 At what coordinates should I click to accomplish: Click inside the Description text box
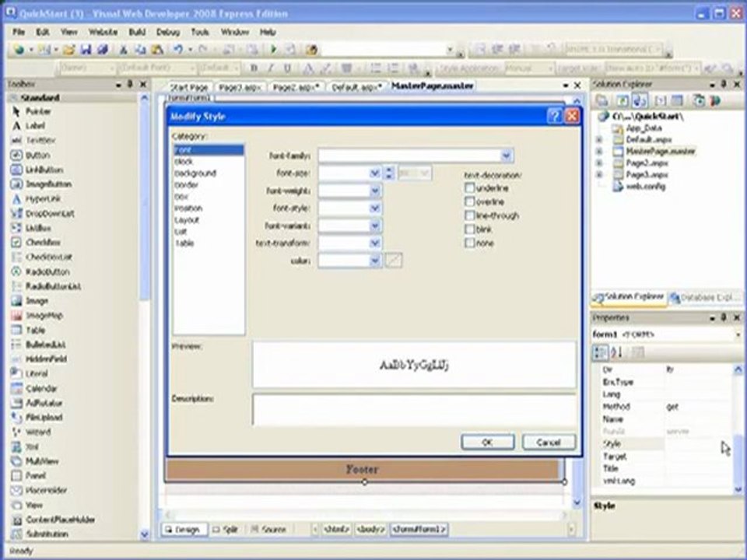point(414,410)
